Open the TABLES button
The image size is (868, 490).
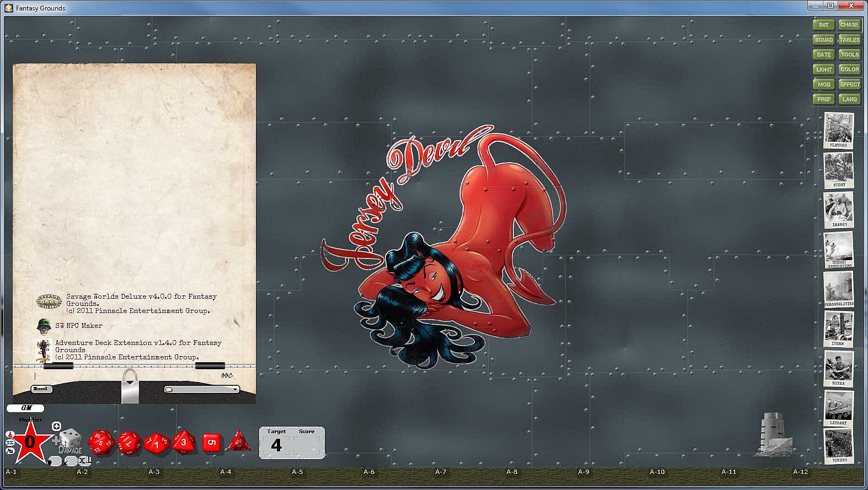[849, 40]
